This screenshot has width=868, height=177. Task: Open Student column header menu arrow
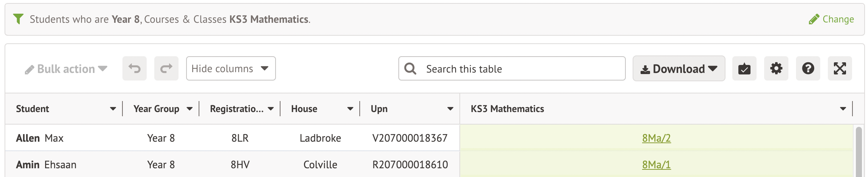coord(113,109)
